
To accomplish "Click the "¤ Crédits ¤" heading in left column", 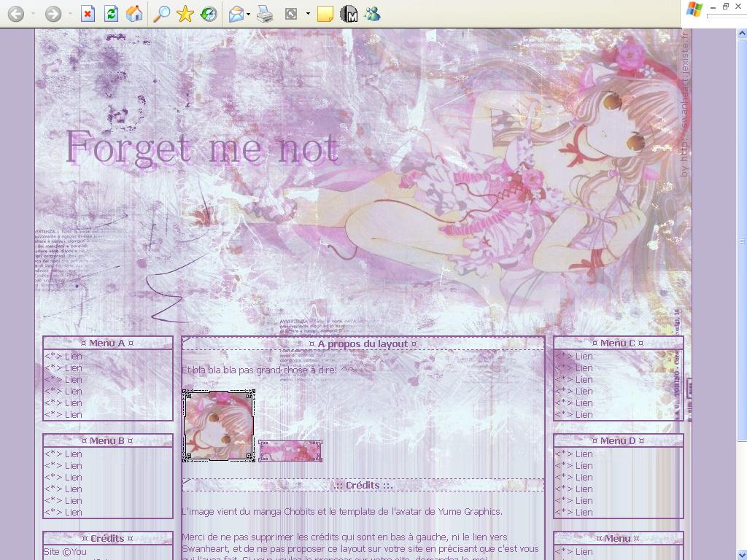I will [x=107, y=538].
